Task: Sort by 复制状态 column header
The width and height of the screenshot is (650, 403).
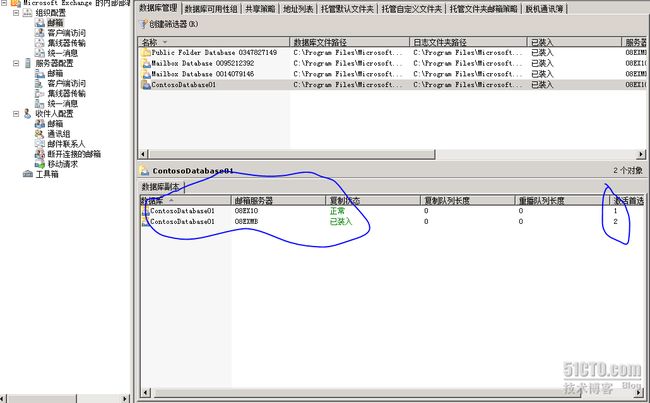Action: tap(373, 201)
